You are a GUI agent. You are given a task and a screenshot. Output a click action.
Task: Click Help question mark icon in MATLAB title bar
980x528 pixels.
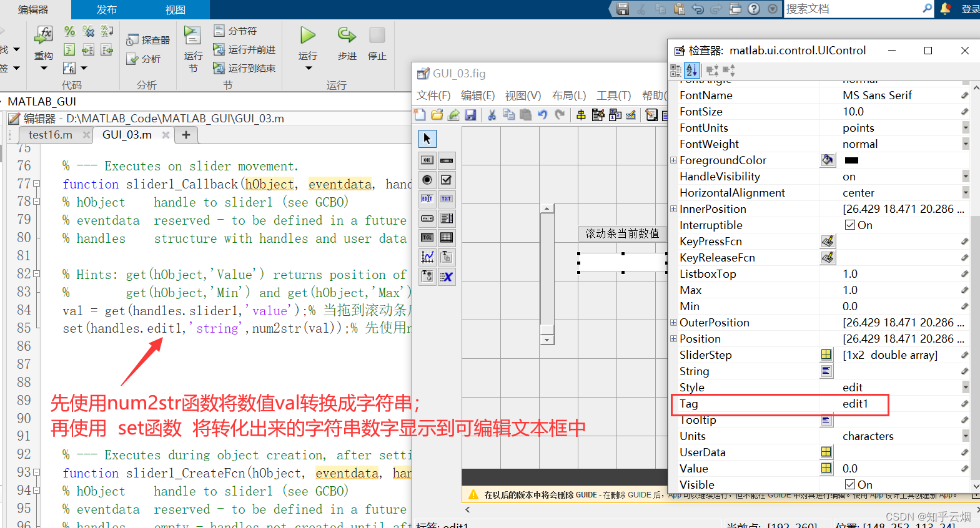[754, 9]
